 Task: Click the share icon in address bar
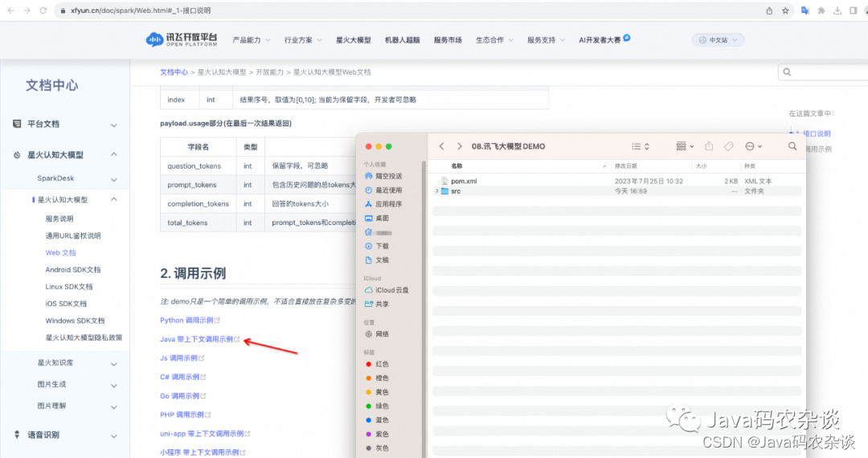769,10
